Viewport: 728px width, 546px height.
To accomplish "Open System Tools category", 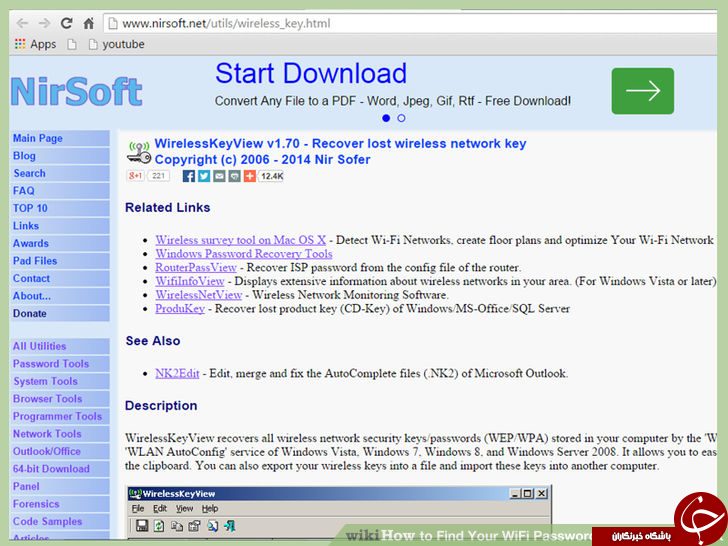I will [x=60, y=381].
